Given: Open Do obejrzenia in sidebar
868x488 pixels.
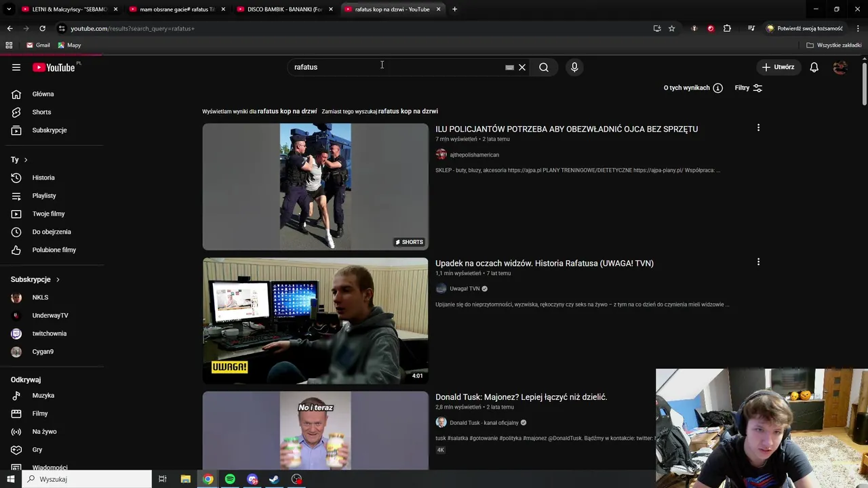Looking at the screenshot, I should click(52, 232).
